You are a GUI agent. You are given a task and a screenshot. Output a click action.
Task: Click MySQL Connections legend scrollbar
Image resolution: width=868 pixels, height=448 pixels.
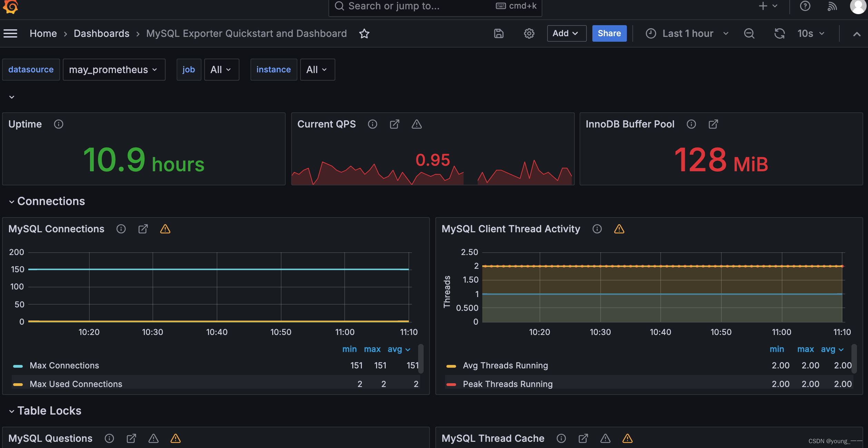pyautogui.click(x=421, y=358)
